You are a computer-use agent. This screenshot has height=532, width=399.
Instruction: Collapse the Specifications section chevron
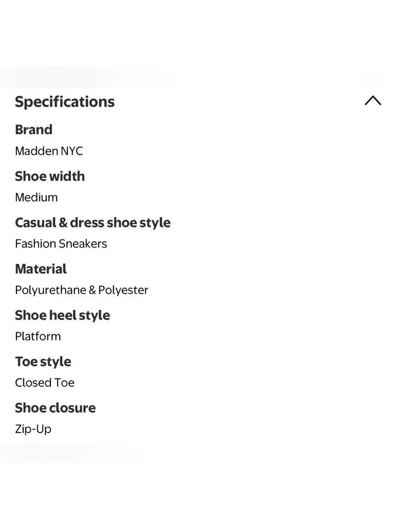click(373, 101)
